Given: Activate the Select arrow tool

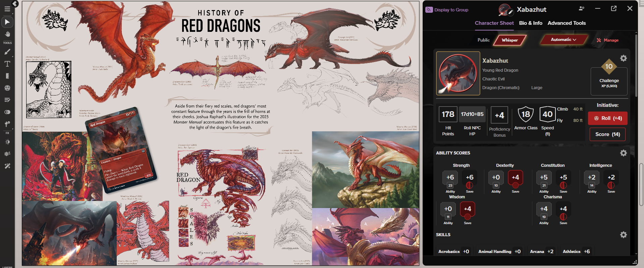Looking at the screenshot, I should pyautogui.click(x=7, y=22).
